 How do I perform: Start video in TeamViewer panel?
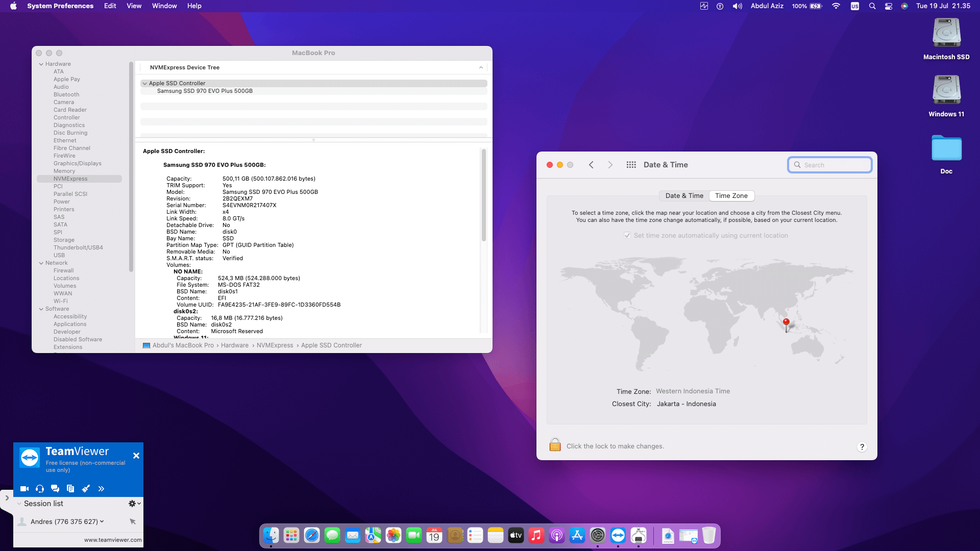pos(24,489)
